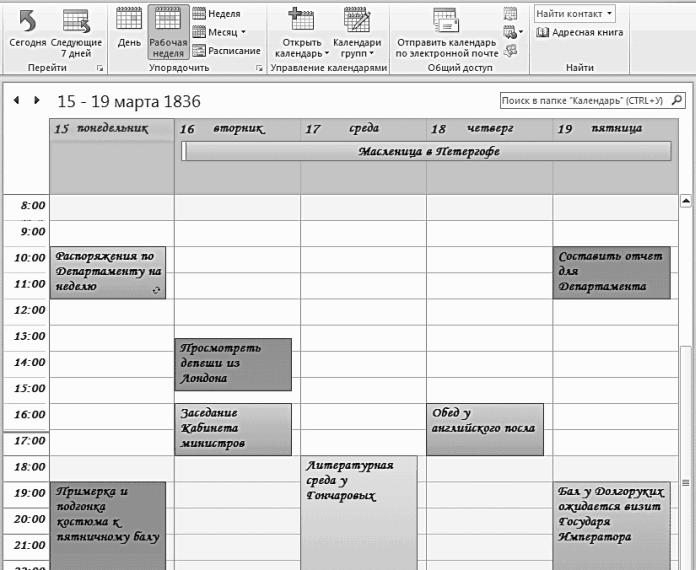Select 15 понедельник day header
The width and height of the screenshot is (696, 570).
111,129
